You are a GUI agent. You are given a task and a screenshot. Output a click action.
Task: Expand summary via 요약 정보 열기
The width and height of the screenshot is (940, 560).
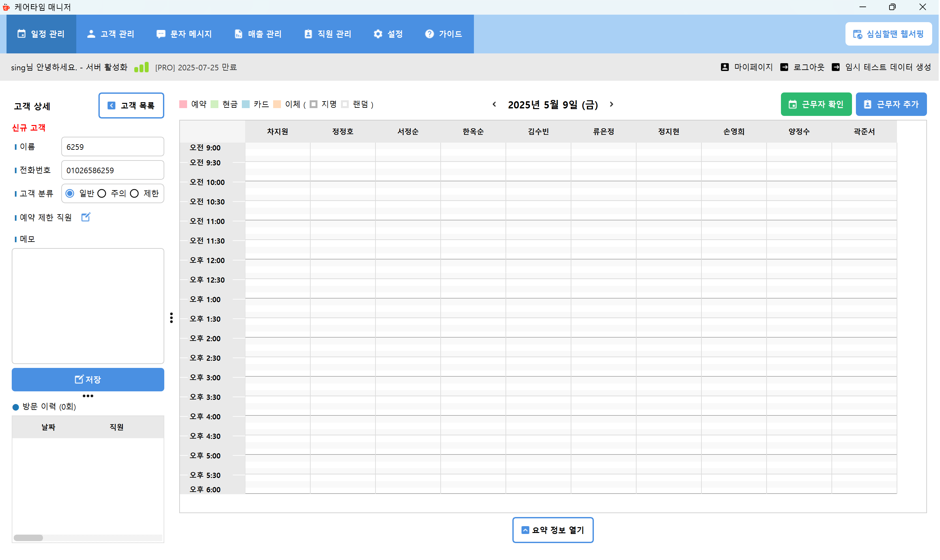(x=553, y=531)
